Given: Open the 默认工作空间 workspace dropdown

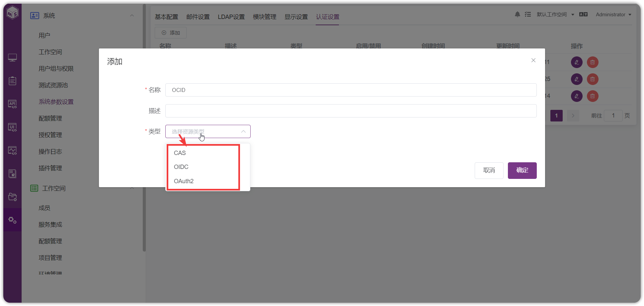Looking at the screenshot, I should click(555, 15).
